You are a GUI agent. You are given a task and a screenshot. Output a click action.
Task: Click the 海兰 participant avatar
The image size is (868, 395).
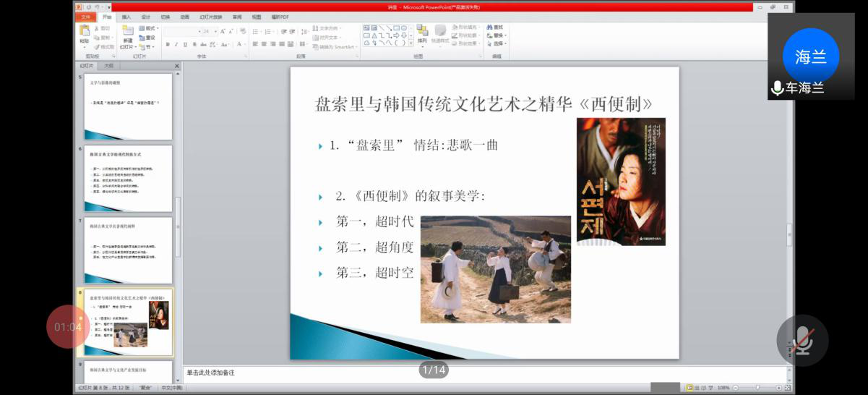(810, 57)
